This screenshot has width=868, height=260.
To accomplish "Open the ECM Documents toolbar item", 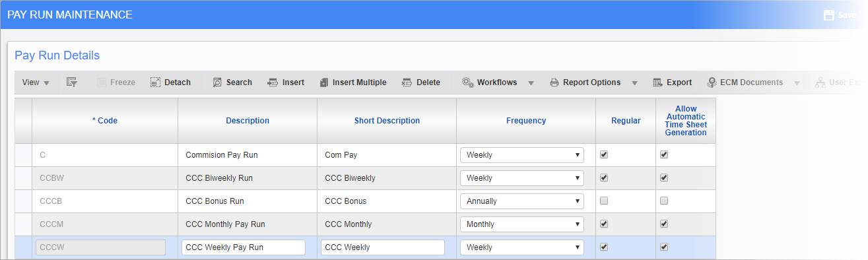I will pos(745,82).
